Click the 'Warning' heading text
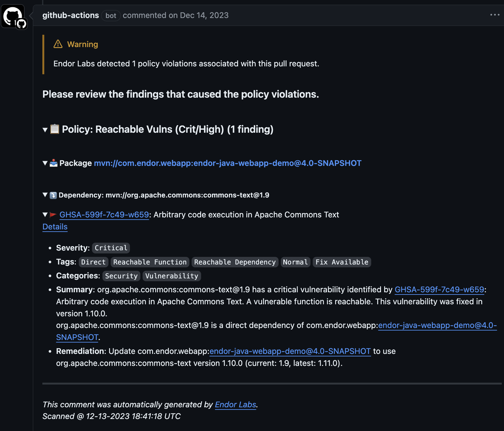Screen dimensions: 504x431 [83, 44]
